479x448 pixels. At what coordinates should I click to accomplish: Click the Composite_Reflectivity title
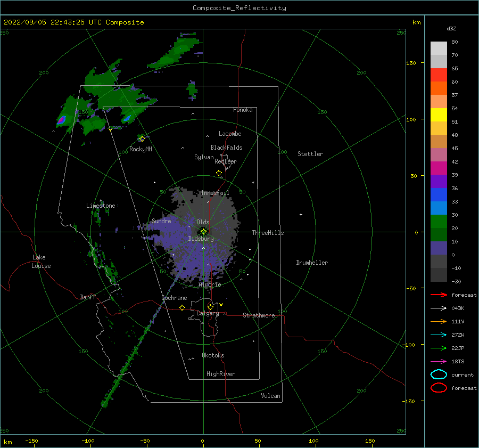240,8
